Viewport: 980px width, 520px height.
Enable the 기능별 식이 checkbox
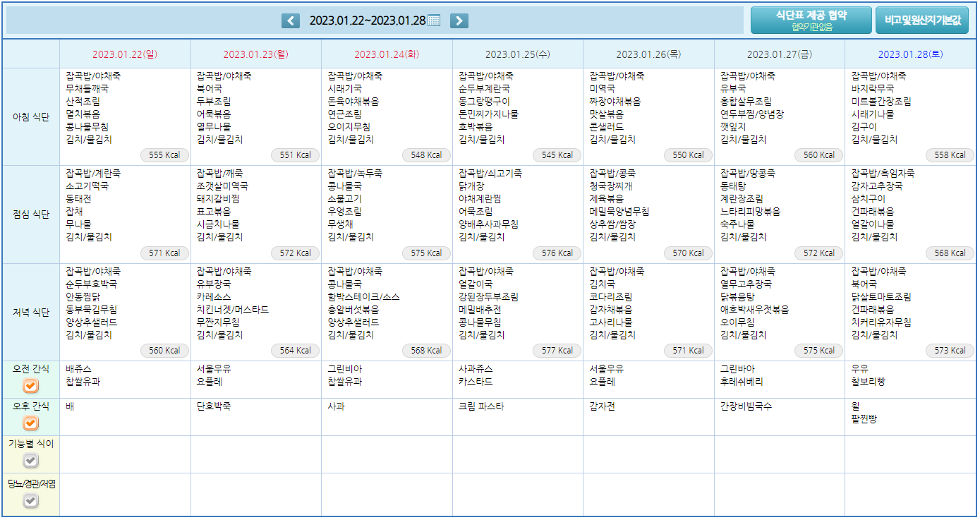[x=31, y=461]
